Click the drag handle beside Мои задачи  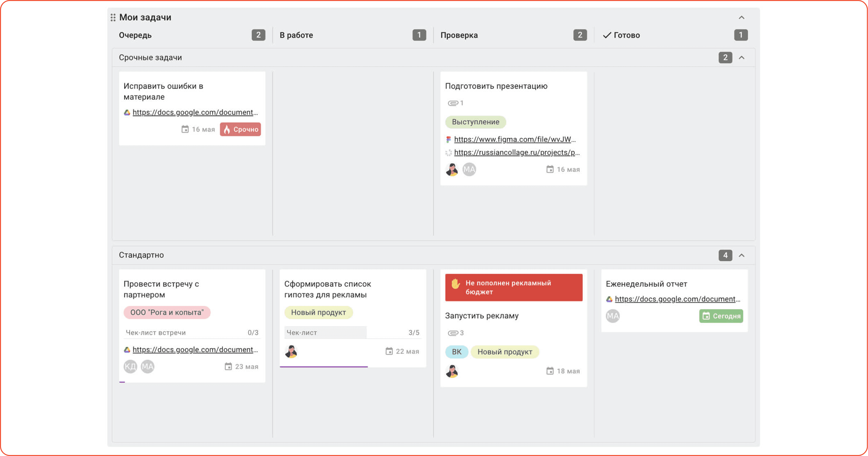click(113, 17)
